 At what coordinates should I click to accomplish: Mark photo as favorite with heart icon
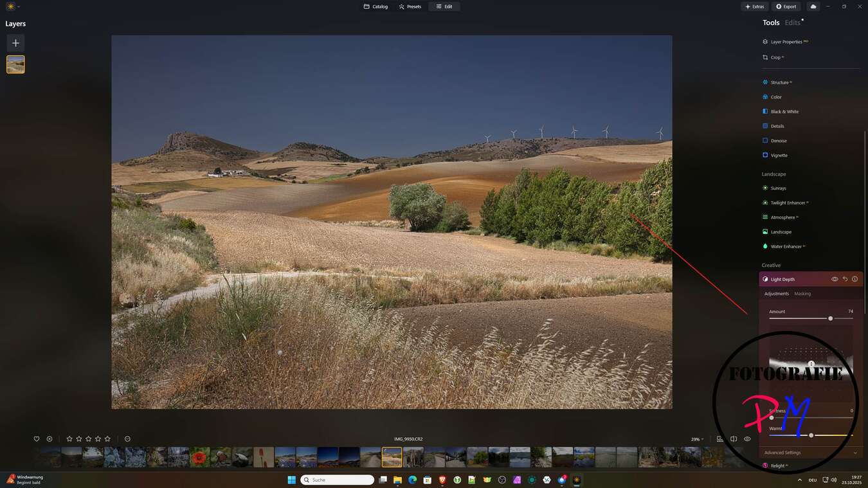(x=37, y=439)
